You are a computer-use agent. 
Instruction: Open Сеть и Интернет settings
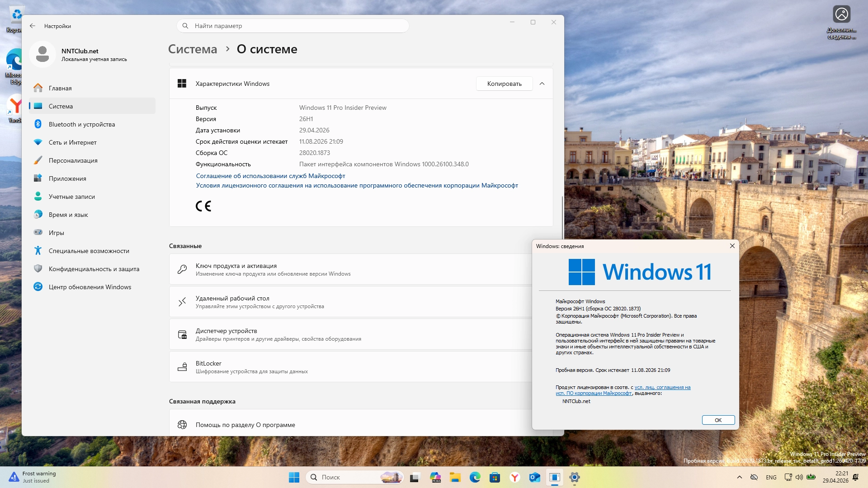(x=72, y=142)
